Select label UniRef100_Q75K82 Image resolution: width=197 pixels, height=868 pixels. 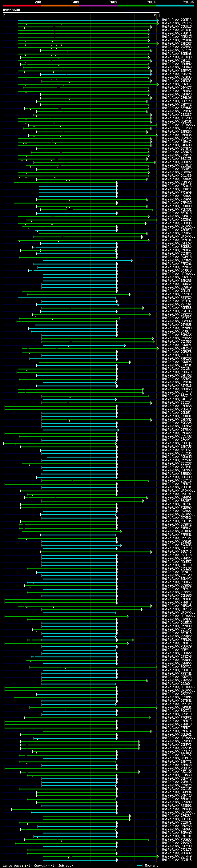tap(177, 111)
